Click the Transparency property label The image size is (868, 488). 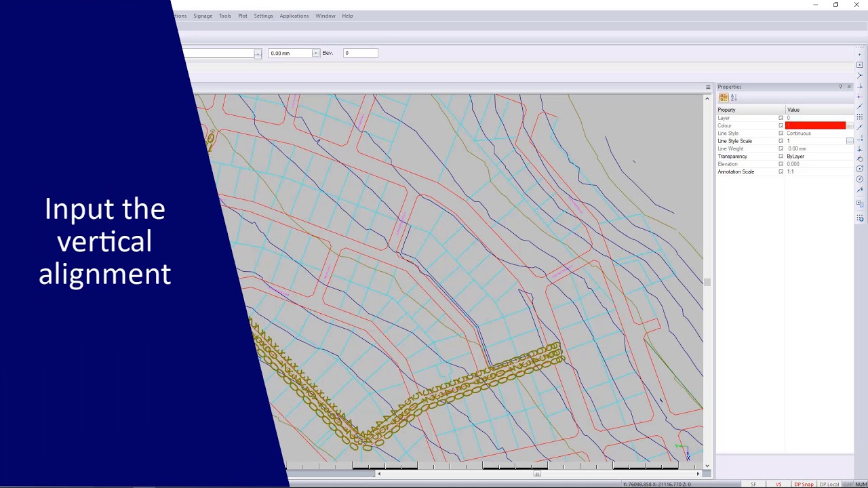pyautogui.click(x=732, y=157)
